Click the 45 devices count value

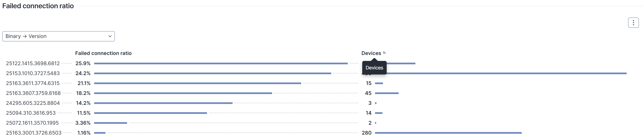point(368,93)
